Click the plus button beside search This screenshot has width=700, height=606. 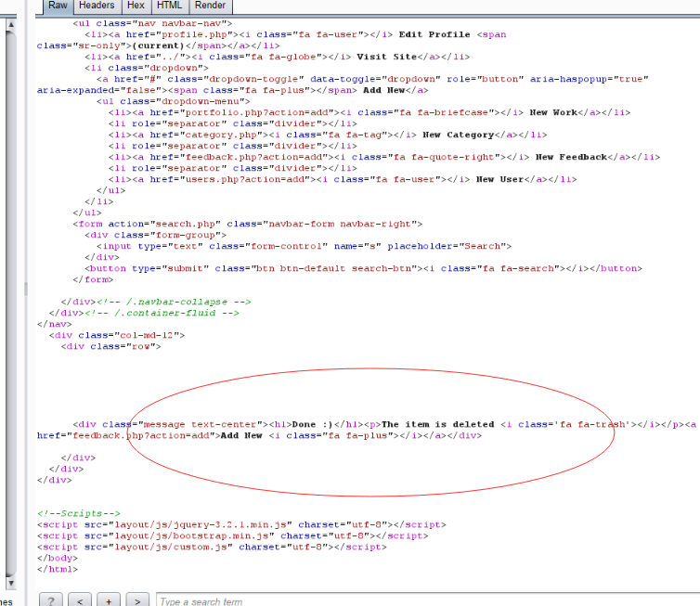point(109,600)
